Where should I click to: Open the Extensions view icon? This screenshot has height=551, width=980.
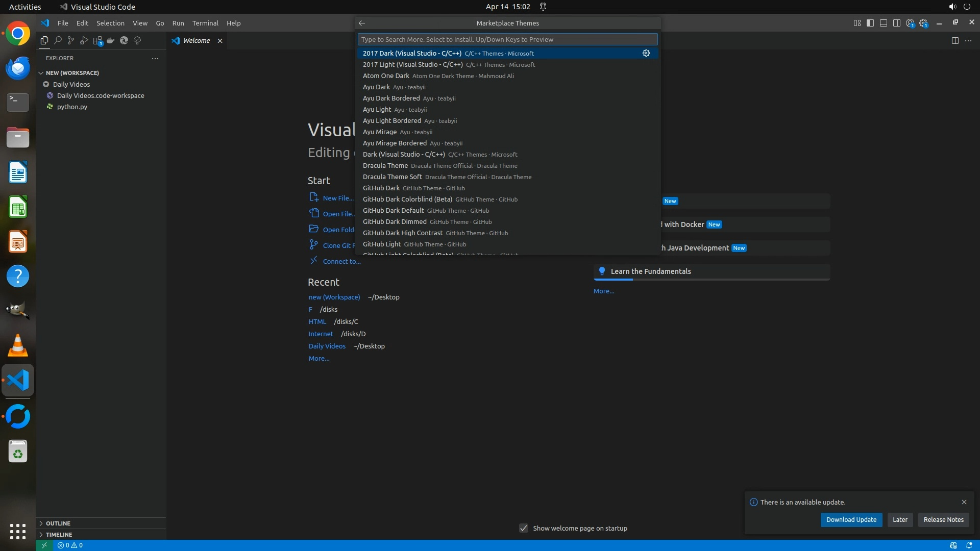(97, 40)
